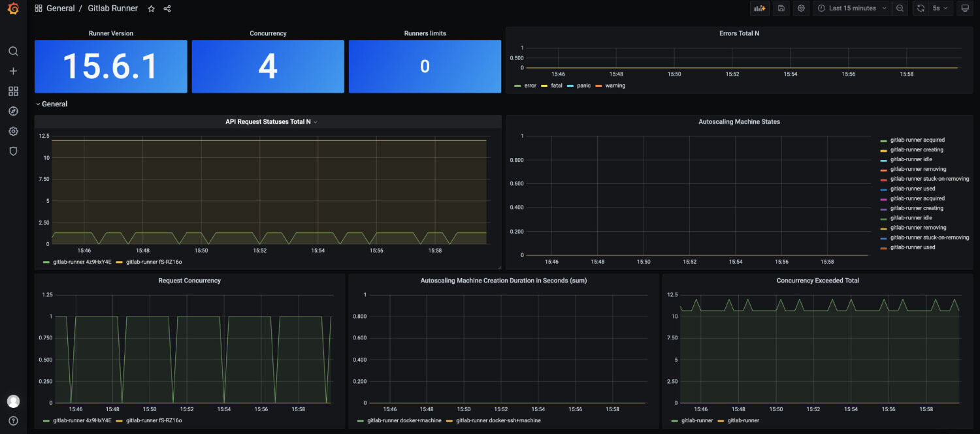
Task: Open the Help question mark icon
Action: (13, 421)
